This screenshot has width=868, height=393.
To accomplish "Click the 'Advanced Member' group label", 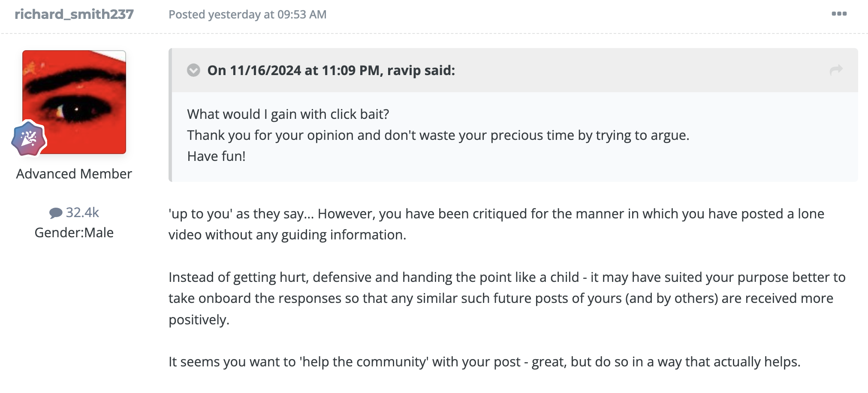I will (74, 174).
